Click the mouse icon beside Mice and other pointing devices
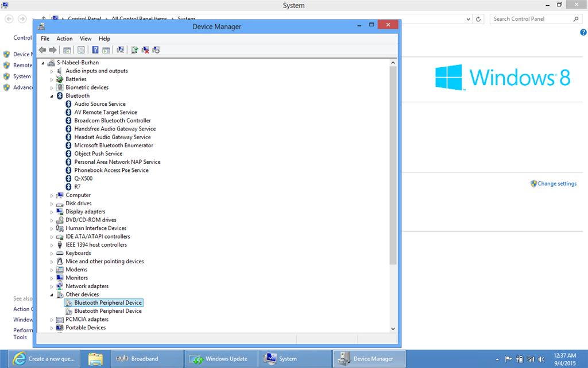 59,262
